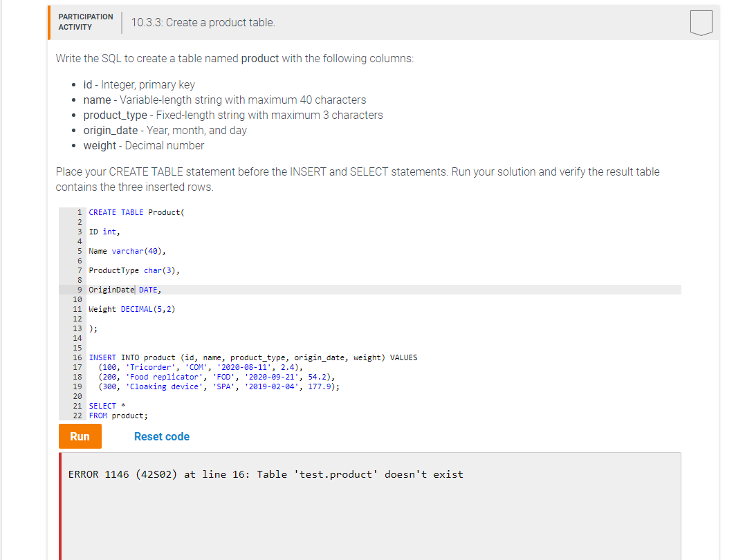Click the bookmark ribbon icon top right
Viewport: 754px width, 560px height.
tap(701, 21)
